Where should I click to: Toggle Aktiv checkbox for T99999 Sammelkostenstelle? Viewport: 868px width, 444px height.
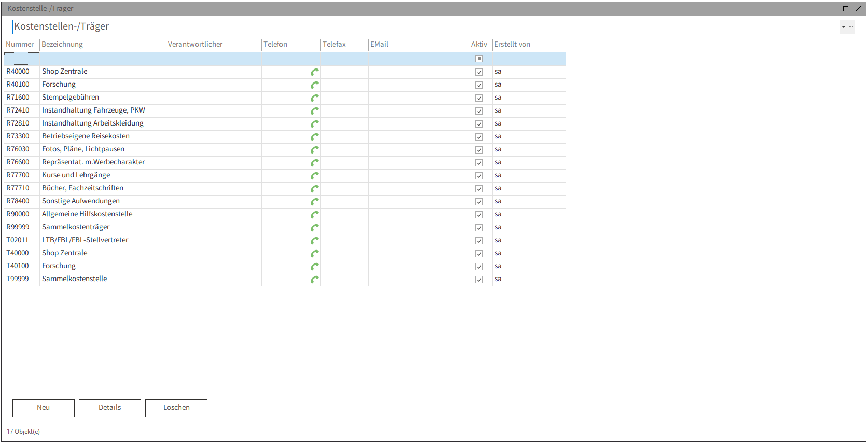click(479, 280)
